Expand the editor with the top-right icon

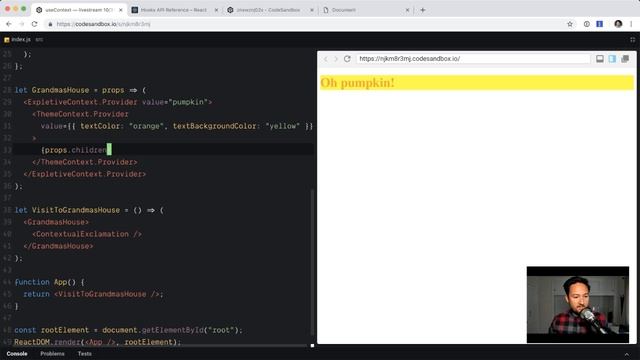tap(632, 40)
